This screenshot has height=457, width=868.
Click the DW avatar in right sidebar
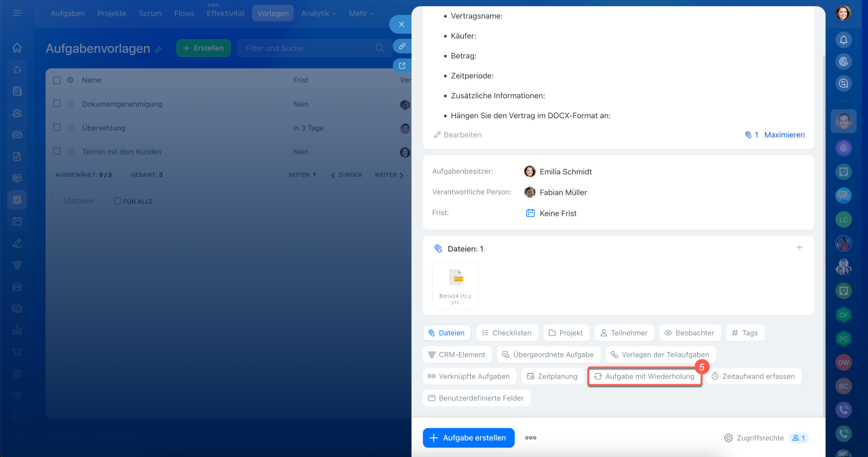[844, 362]
